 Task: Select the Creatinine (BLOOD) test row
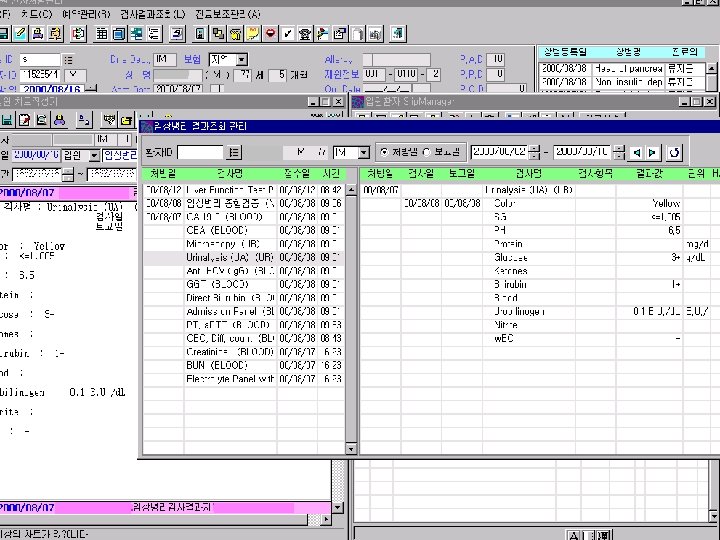(243, 352)
